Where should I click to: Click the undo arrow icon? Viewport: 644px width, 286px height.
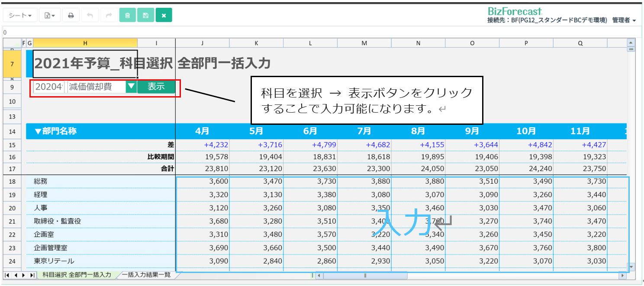(x=90, y=16)
